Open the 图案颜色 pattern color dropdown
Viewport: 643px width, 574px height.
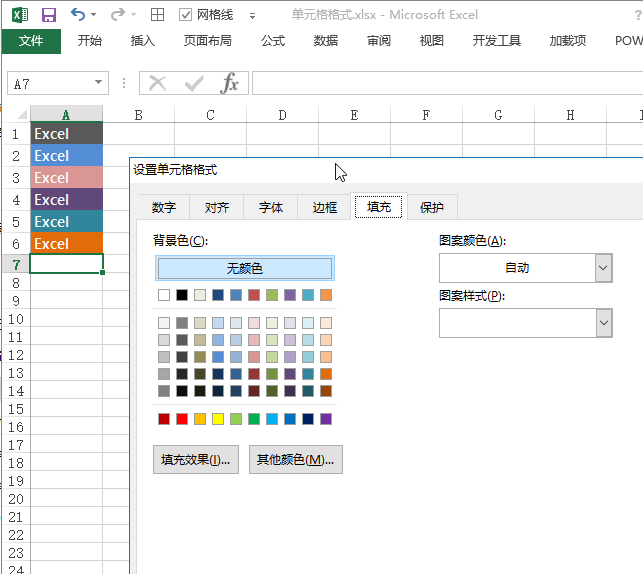pyautogui.click(x=603, y=268)
